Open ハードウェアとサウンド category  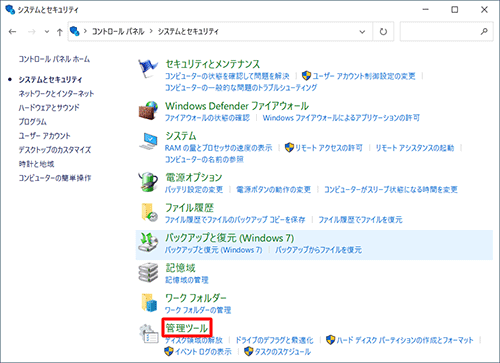coord(49,108)
